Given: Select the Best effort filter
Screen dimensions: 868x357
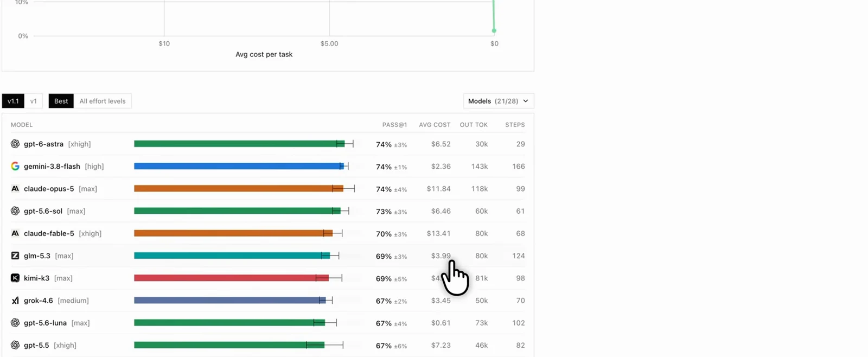Looking at the screenshot, I should 61,101.
